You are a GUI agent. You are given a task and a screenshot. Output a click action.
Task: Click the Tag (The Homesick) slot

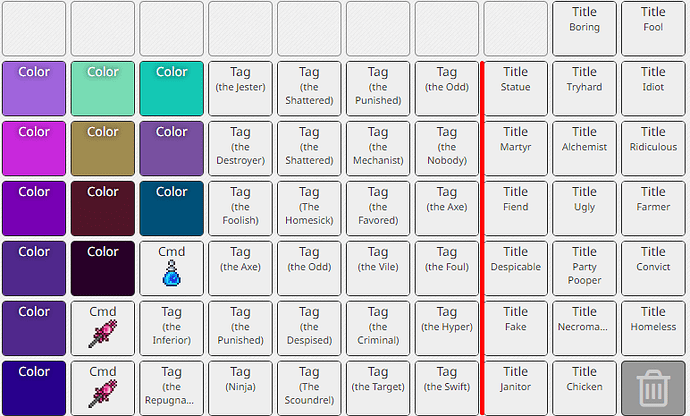(x=309, y=208)
